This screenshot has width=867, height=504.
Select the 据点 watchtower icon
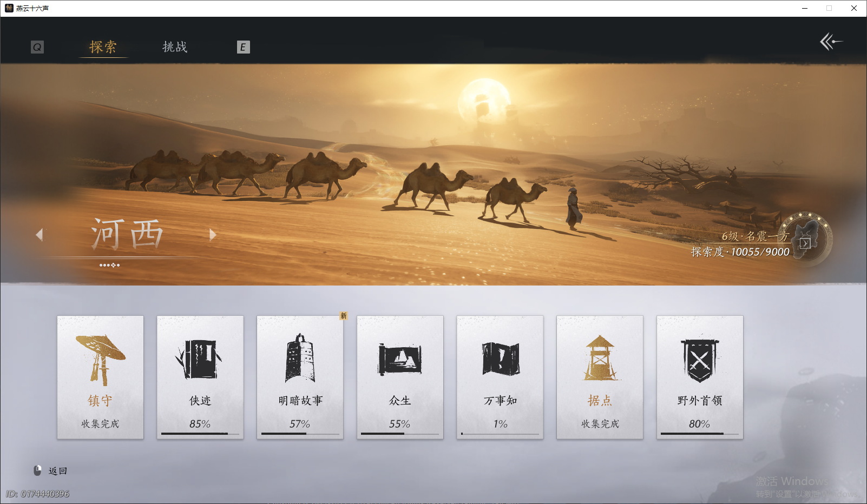coord(600,357)
